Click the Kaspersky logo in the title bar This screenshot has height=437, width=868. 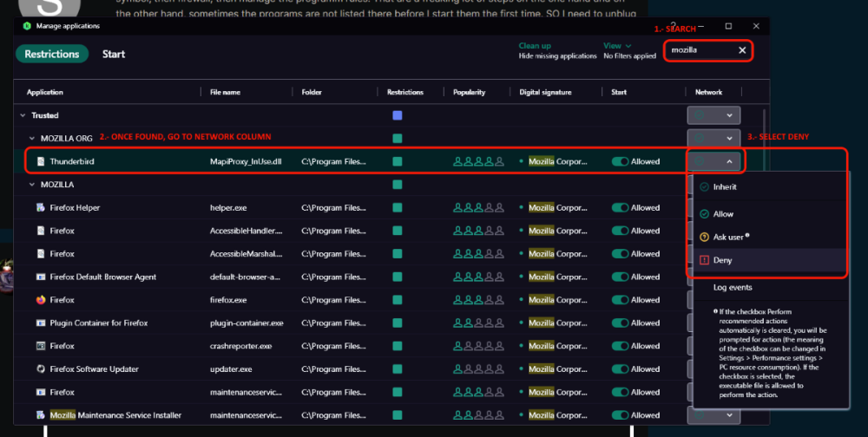(27, 26)
